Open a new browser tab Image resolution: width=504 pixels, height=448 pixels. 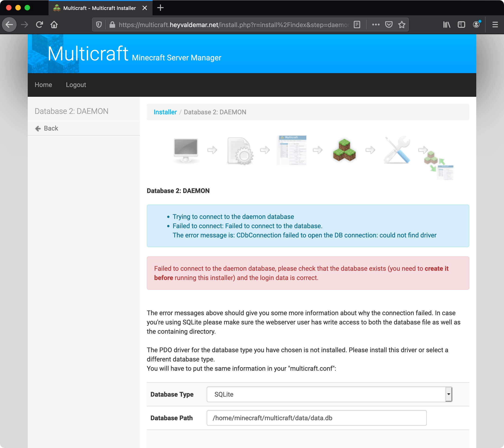coord(160,8)
